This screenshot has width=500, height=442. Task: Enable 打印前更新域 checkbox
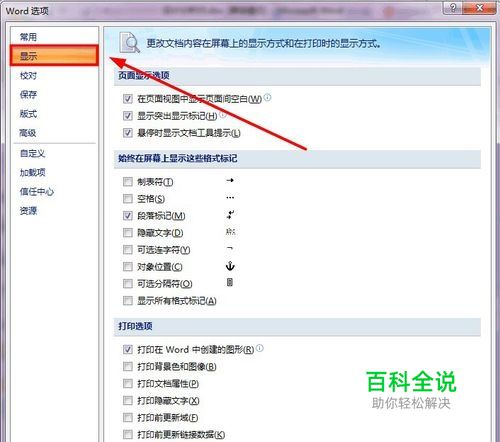coord(128,417)
